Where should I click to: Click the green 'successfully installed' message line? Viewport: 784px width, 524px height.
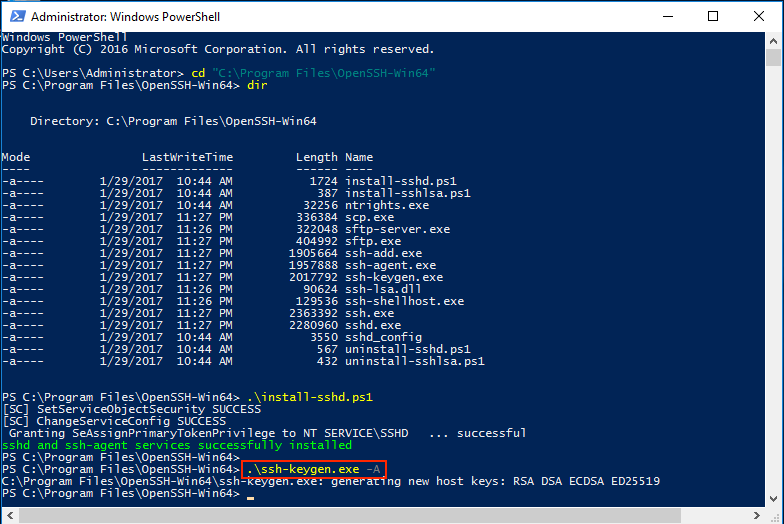click(177, 445)
